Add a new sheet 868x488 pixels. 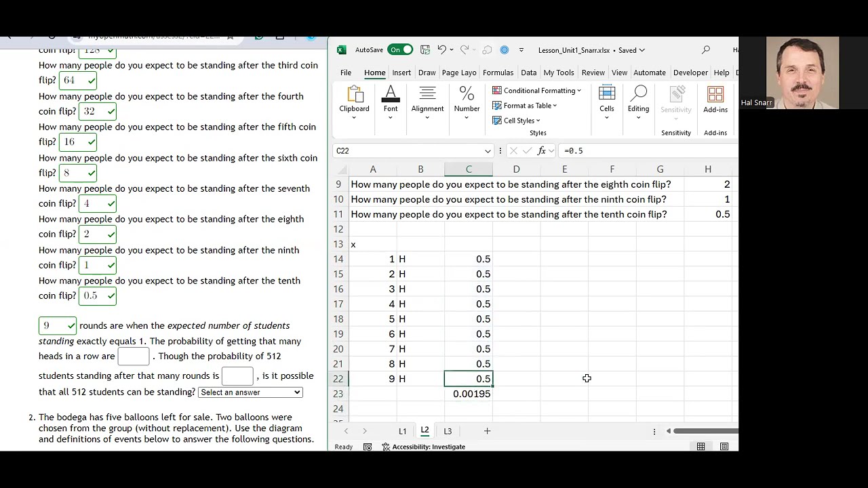(x=487, y=431)
